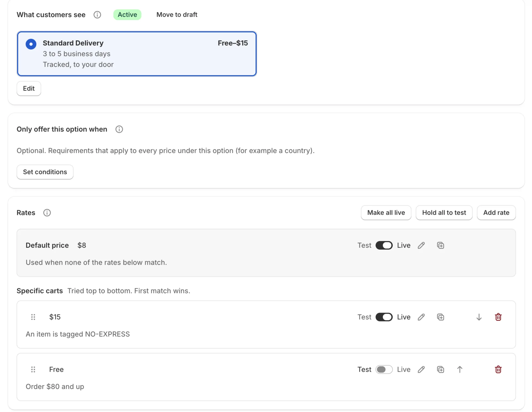Open the Rates info icon
Viewport: 532px width, 412px height.
(47, 213)
